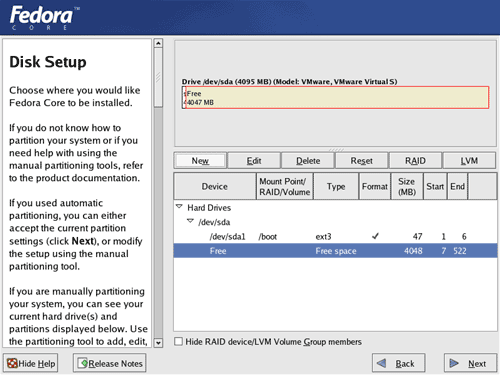Click the Drive /dev/sda (4095 MB) label

click(289, 82)
